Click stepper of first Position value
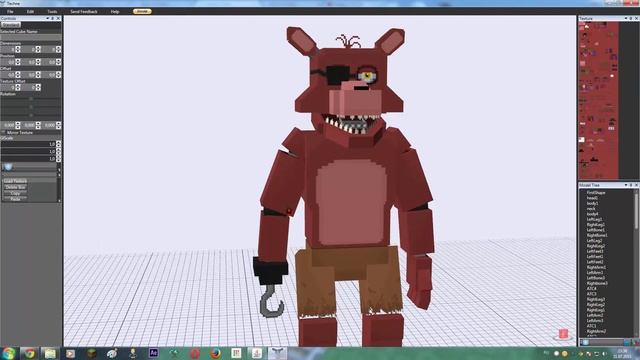This screenshot has height=360, width=640. pyautogui.click(x=18, y=62)
